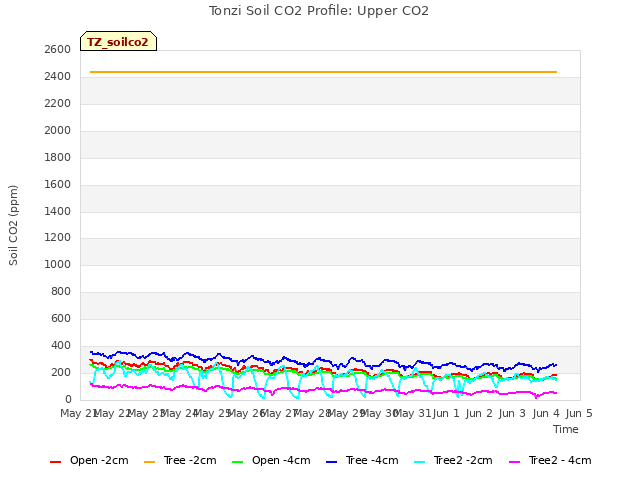
Task: Click the green Open -4cm legend swatch
Action: point(237,462)
